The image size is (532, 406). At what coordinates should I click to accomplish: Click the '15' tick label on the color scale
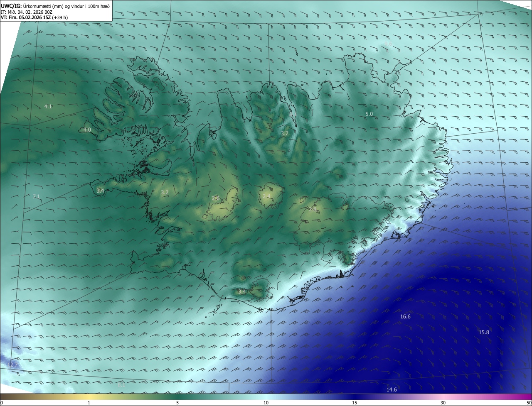(x=355, y=403)
